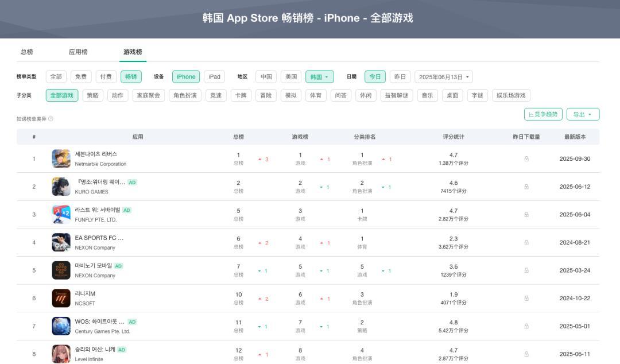Toggle the 昨日 date filter
This screenshot has width=620, height=364.
pyautogui.click(x=400, y=76)
